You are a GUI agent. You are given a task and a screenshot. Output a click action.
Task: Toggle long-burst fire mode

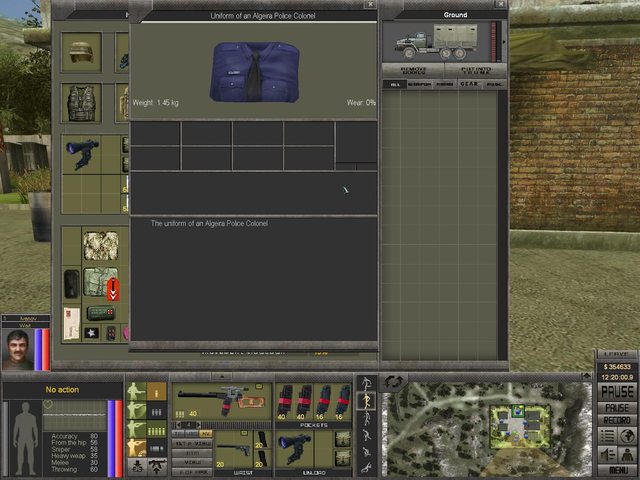click(x=156, y=448)
